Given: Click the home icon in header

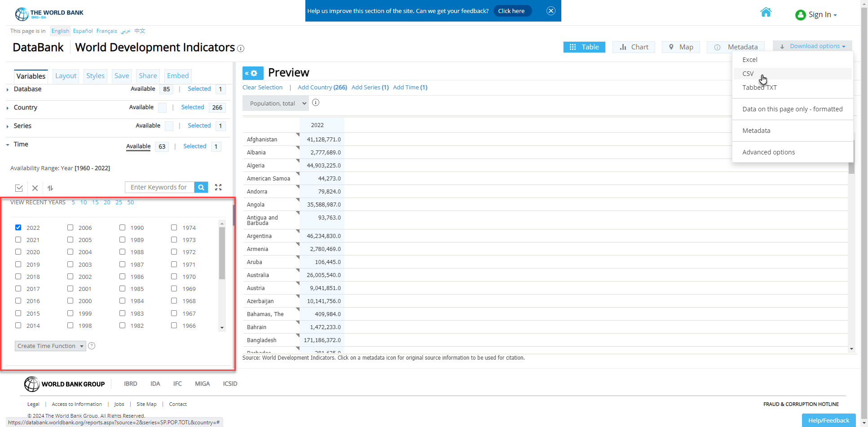Looking at the screenshot, I should coord(766,12).
